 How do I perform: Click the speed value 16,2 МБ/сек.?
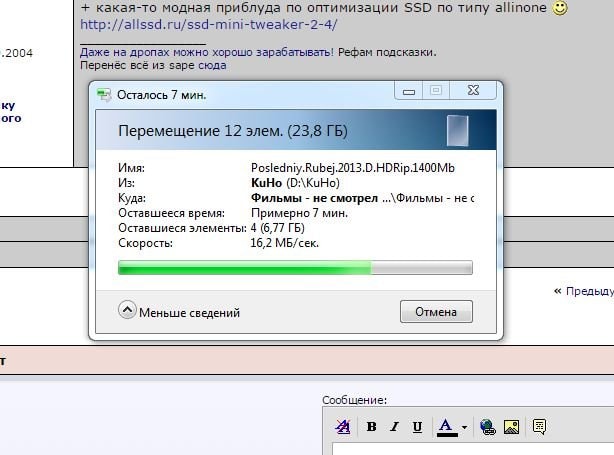click(x=285, y=243)
